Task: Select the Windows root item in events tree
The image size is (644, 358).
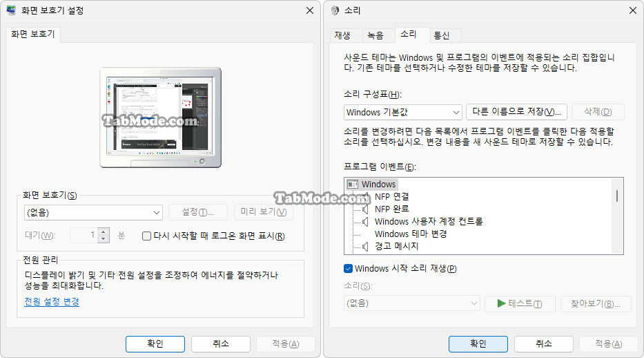Action: tap(378, 184)
